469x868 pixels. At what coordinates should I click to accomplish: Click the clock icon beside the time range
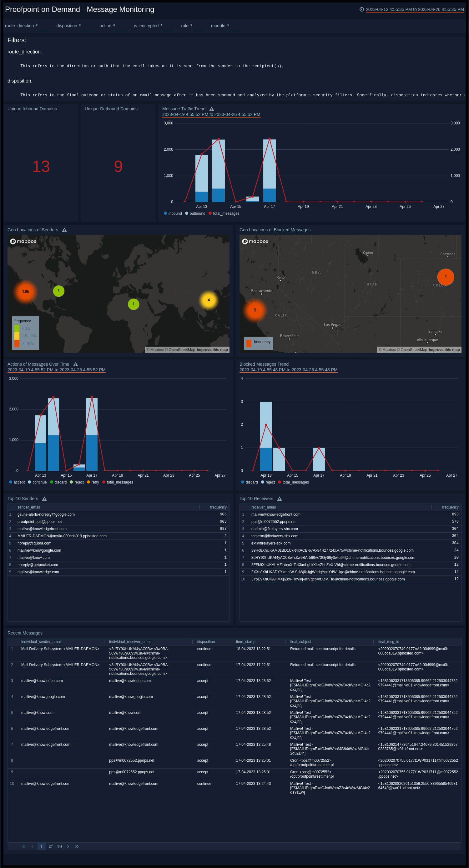tap(361, 9)
